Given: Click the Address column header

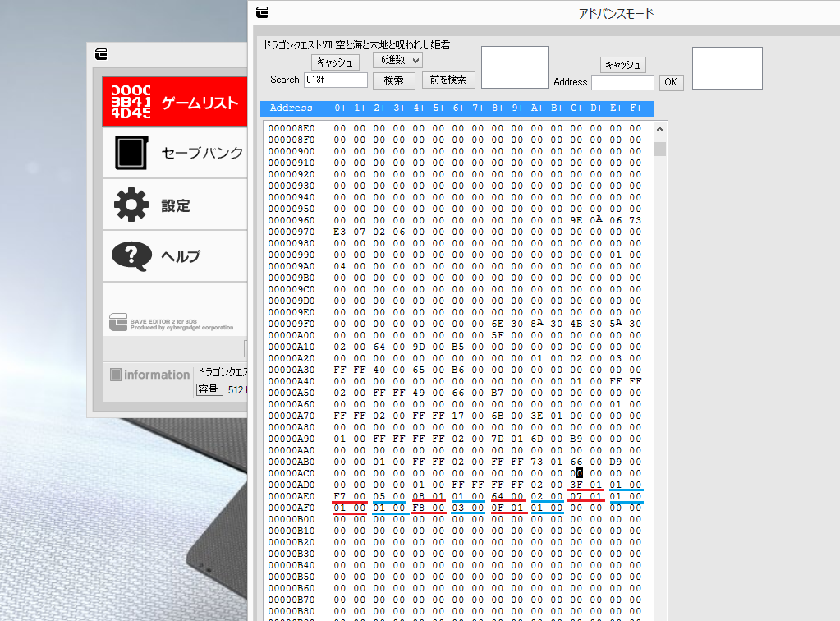Looking at the screenshot, I should [x=291, y=108].
